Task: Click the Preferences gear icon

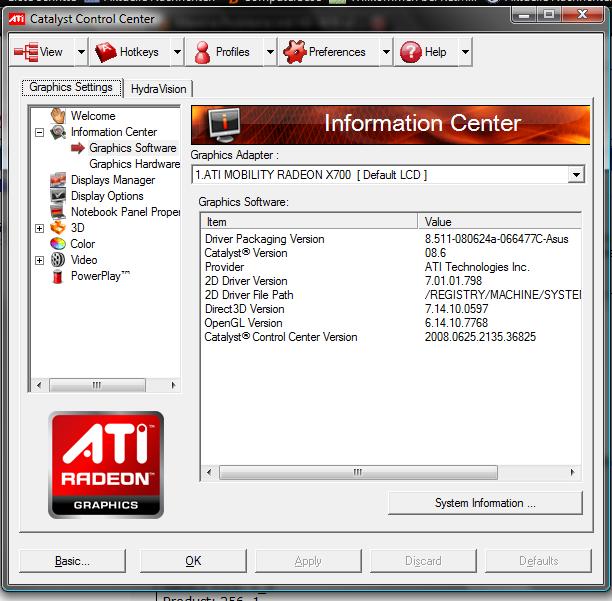Action: click(x=295, y=52)
